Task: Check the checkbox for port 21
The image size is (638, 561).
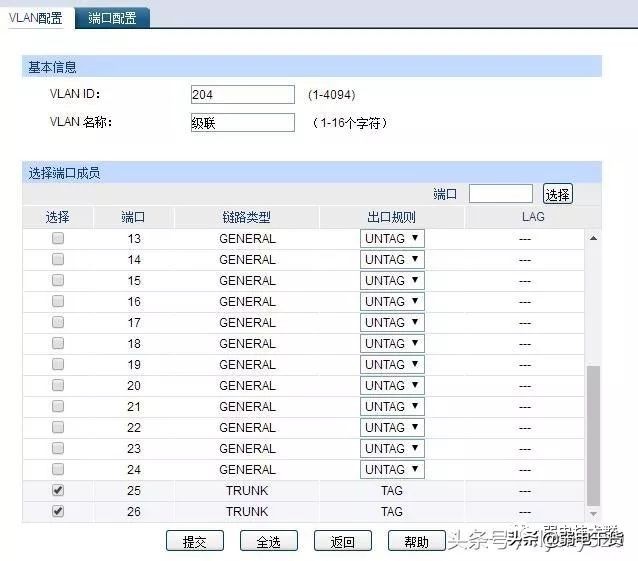Action: click(58, 406)
